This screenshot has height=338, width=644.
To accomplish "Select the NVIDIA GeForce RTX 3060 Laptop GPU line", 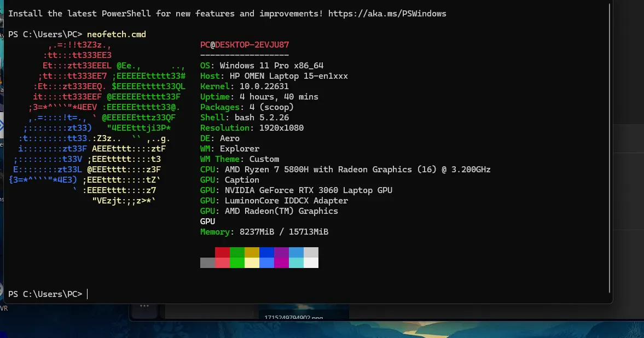I will [296, 190].
